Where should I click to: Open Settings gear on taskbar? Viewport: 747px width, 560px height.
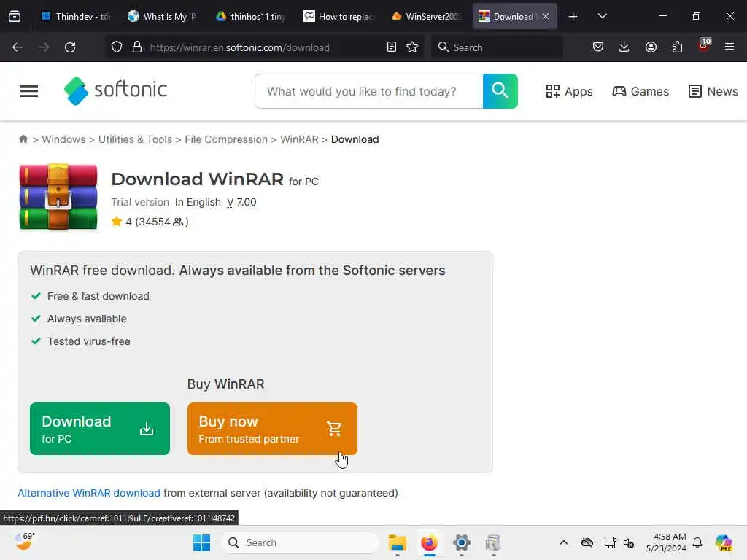tap(462, 542)
